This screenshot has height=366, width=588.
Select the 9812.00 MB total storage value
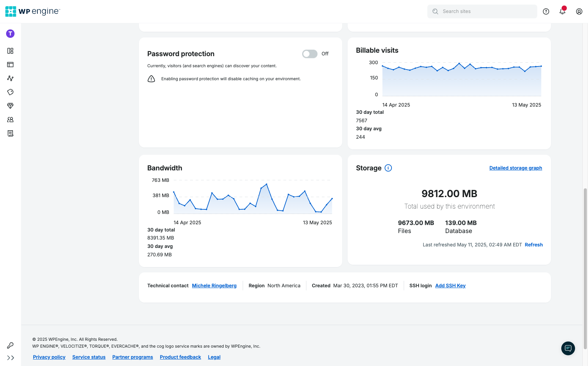coord(449,194)
